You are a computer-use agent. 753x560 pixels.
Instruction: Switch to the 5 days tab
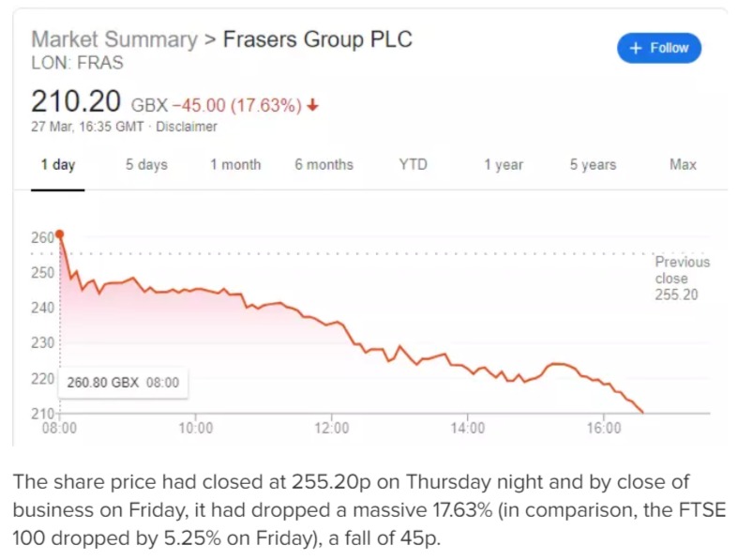[x=146, y=165]
